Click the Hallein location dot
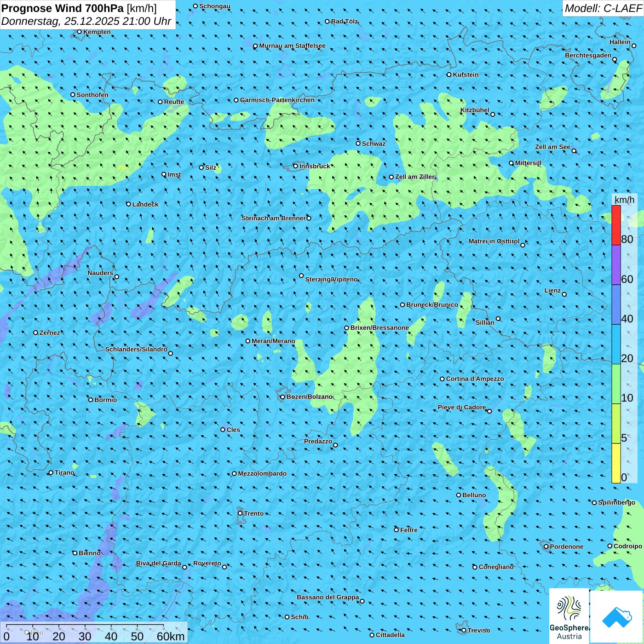644x644 pixels. (x=634, y=46)
